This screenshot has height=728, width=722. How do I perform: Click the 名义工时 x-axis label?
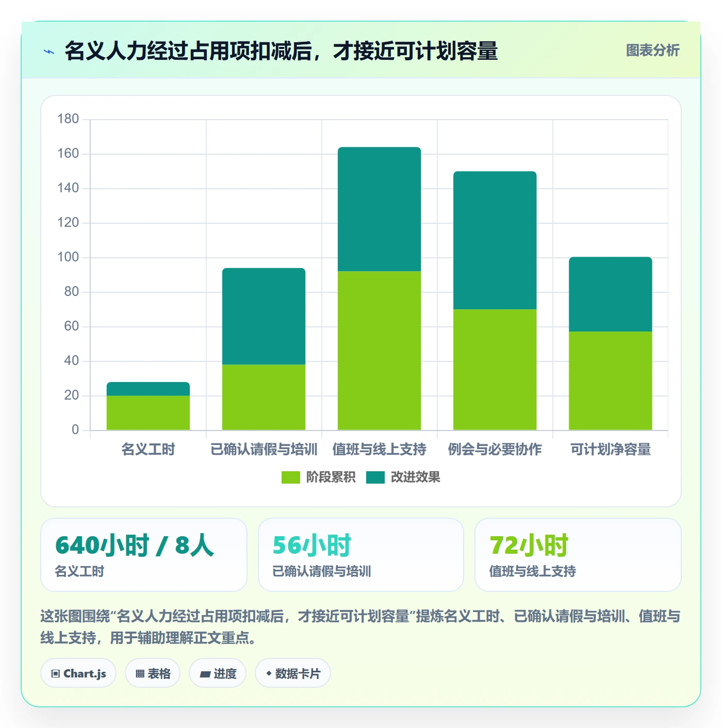pyautogui.click(x=148, y=450)
